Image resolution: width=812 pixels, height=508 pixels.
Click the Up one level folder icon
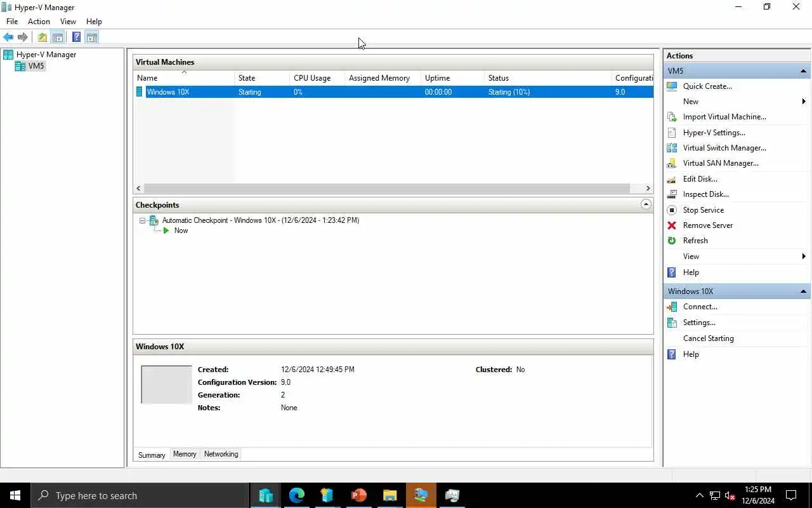click(x=43, y=37)
